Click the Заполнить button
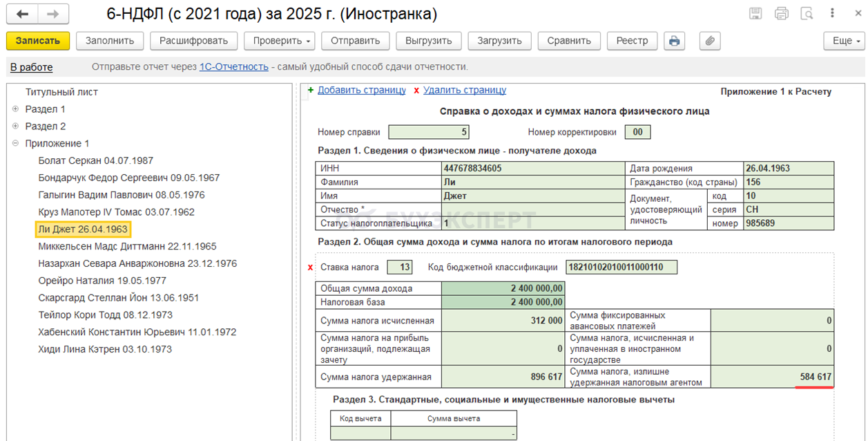868x441 pixels. point(109,41)
